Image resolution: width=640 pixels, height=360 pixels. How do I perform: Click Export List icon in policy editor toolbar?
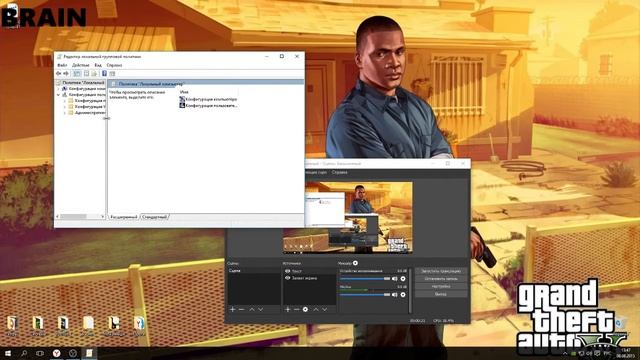coord(94,73)
